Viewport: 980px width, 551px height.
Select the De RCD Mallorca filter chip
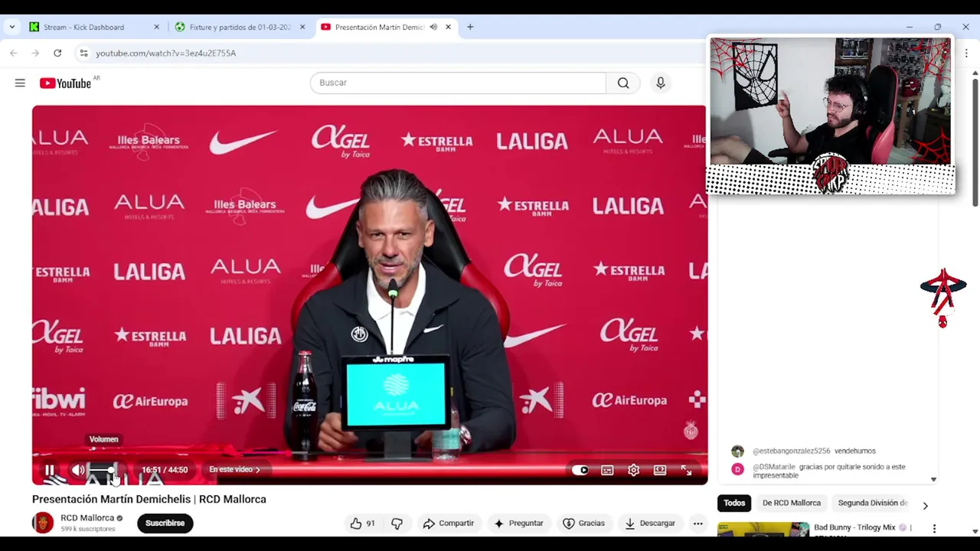click(x=792, y=503)
